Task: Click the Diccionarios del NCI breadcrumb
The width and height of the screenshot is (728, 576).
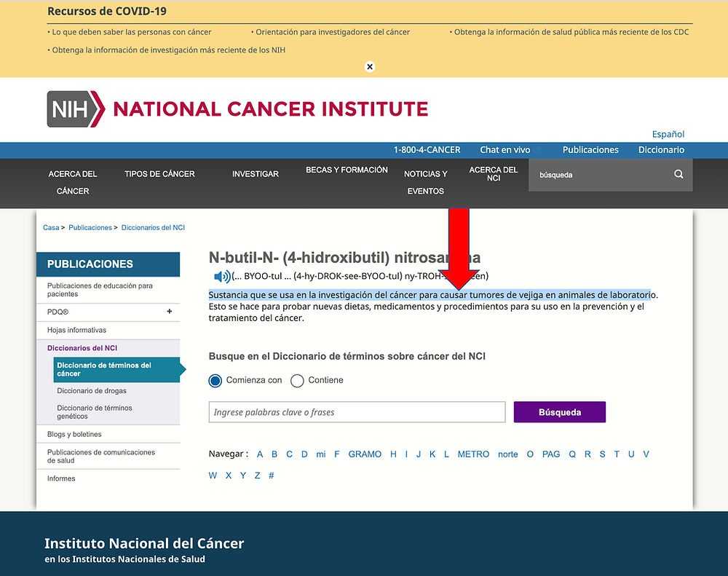Action: point(153,228)
